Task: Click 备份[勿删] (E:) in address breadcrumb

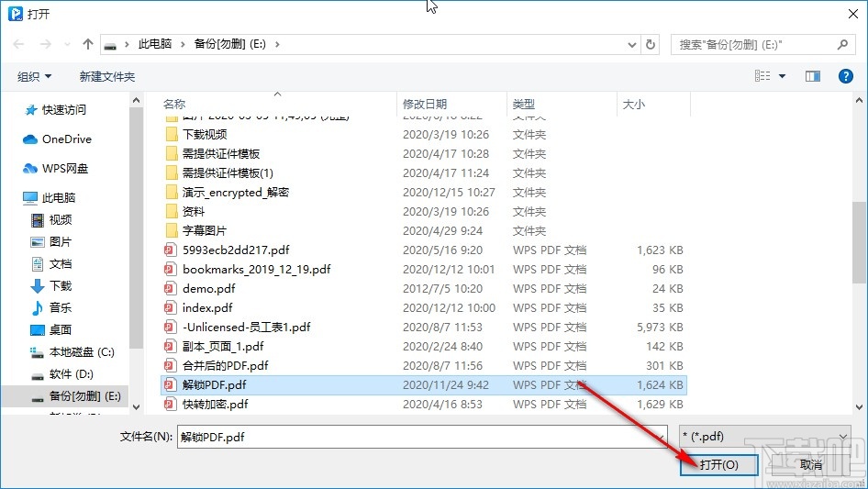Action: [x=229, y=44]
